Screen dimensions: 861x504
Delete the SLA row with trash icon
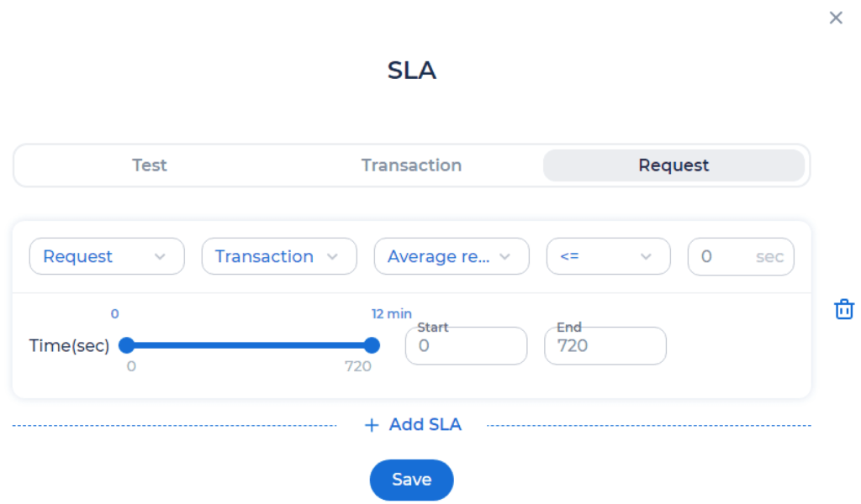pyautogui.click(x=843, y=309)
